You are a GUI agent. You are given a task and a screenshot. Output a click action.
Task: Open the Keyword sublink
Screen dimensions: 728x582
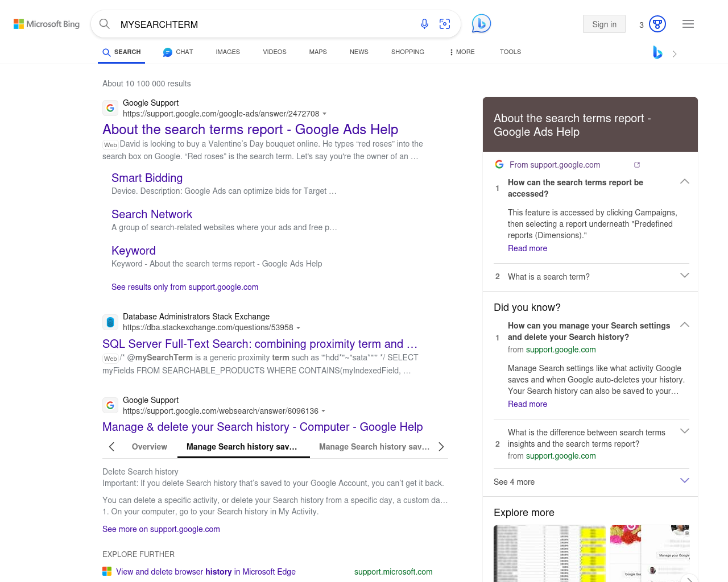pyautogui.click(x=134, y=251)
